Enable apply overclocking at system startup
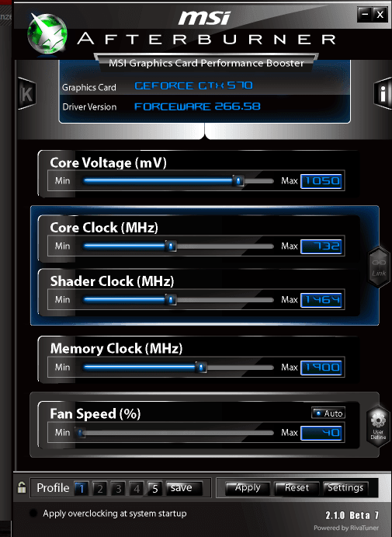The width and height of the screenshot is (392, 537). pos(33,513)
